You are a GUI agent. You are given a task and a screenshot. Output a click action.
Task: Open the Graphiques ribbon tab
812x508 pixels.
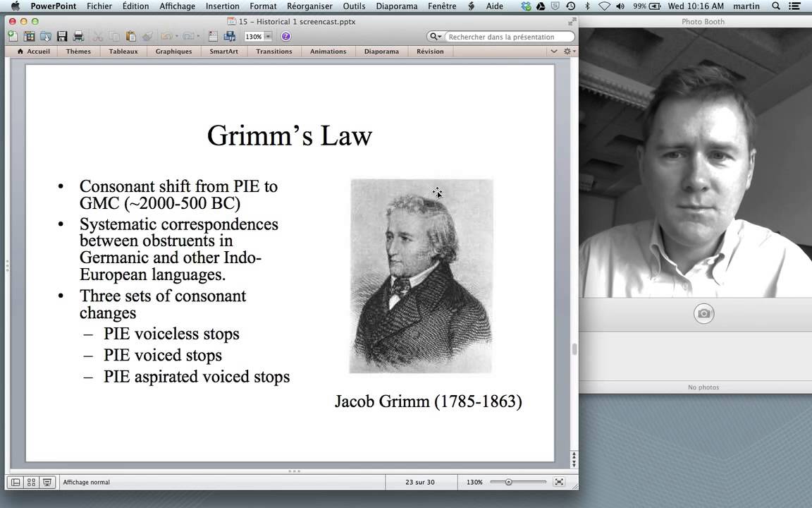(173, 52)
